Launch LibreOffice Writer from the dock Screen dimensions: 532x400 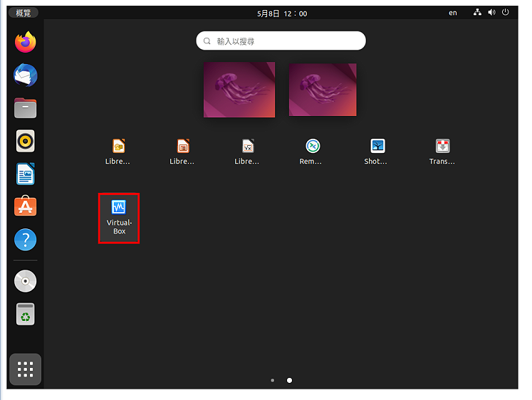[x=26, y=174]
